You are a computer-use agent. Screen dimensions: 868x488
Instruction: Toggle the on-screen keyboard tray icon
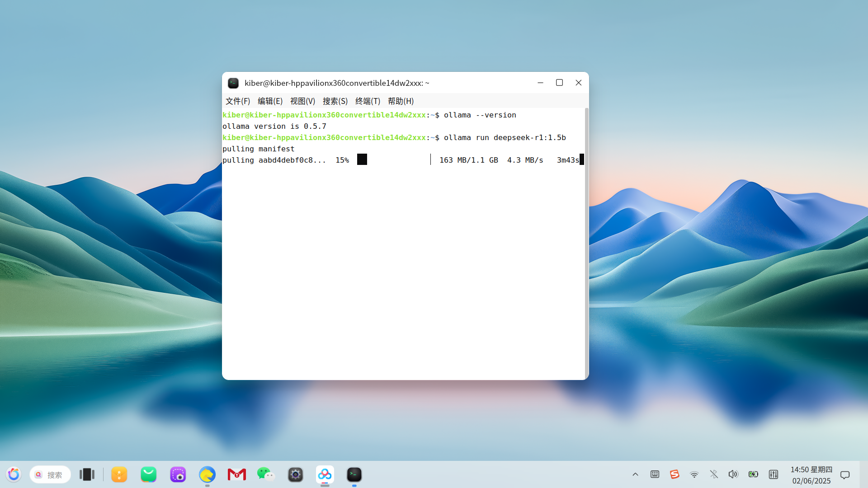[x=654, y=474]
